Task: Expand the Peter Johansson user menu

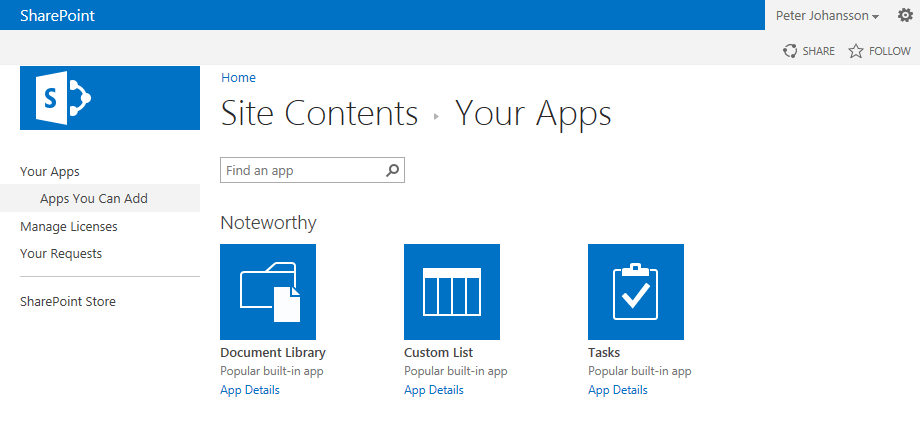Action: [827, 16]
